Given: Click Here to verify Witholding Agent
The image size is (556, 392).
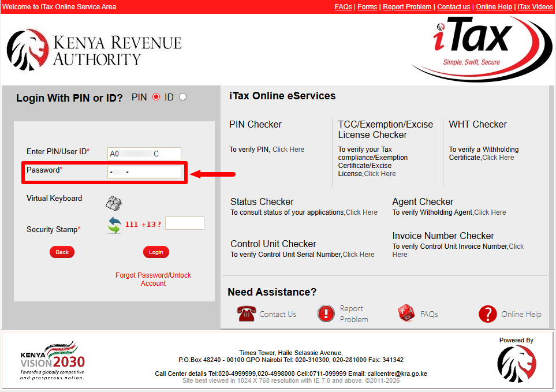Looking at the screenshot, I should click(490, 212).
